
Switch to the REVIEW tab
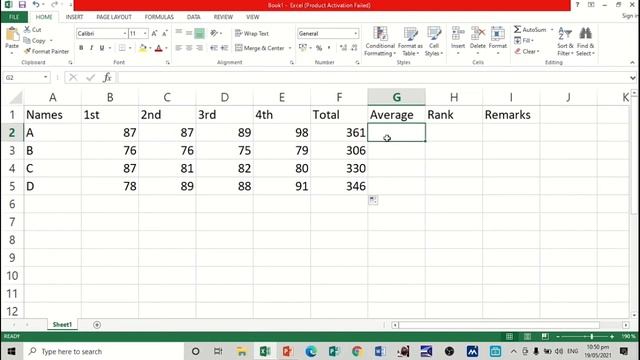(223, 17)
